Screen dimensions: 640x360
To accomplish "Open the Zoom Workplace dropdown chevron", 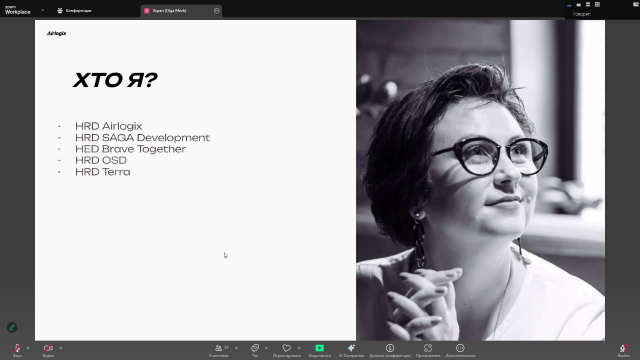I will point(42,10).
